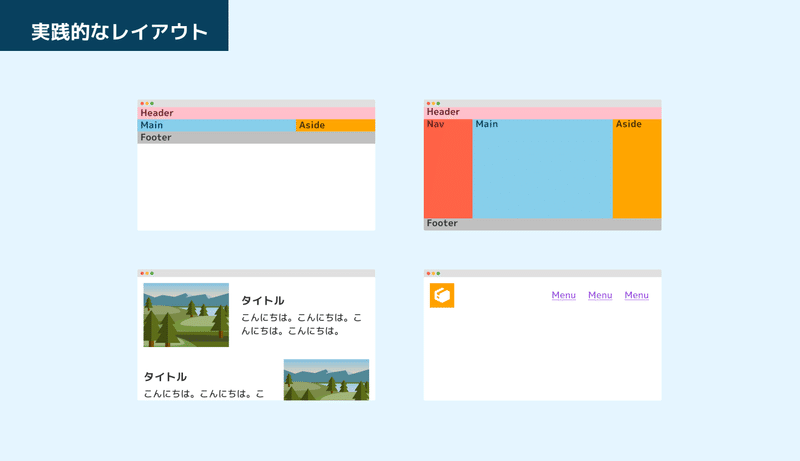This screenshot has height=461, width=800.
Task: Select the Footer bar below Nav column
Action: coord(542,224)
